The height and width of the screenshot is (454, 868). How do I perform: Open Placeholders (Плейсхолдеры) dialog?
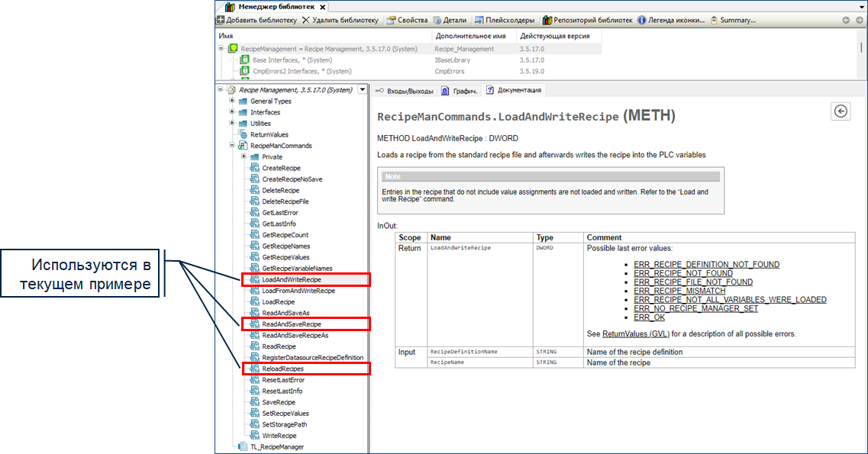pyautogui.click(x=505, y=20)
